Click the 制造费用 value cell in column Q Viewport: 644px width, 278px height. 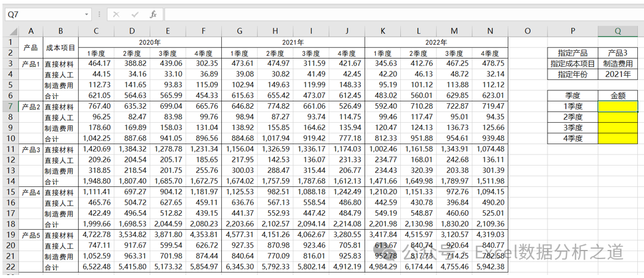coord(618,64)
